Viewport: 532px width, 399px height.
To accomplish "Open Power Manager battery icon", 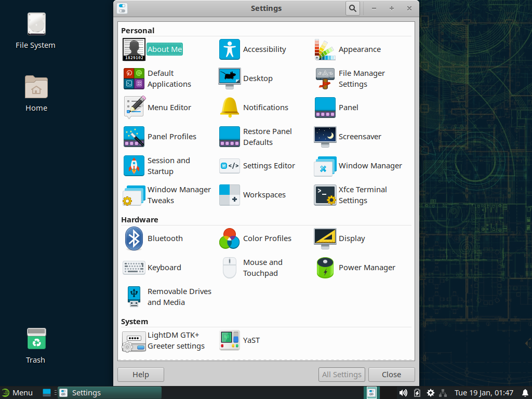I will (x=325, y=268).
